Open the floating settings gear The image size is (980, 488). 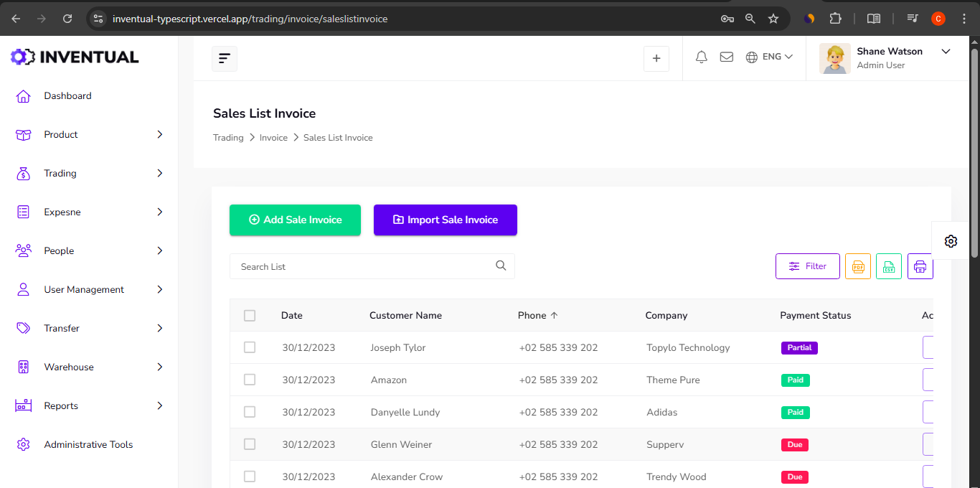coord(951,241)
